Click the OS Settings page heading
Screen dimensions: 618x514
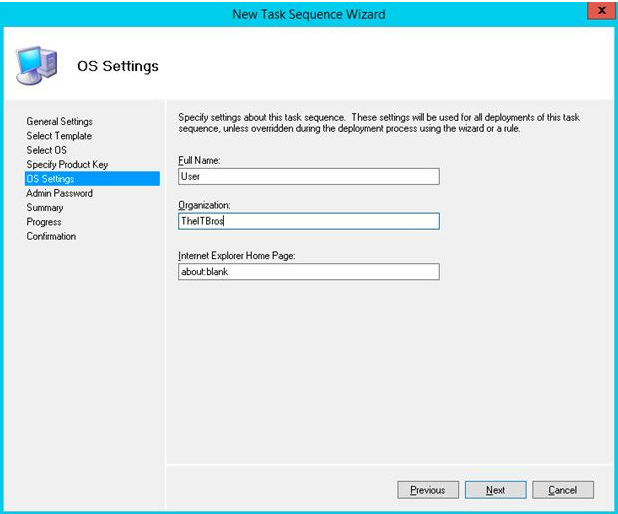[118, 66]
